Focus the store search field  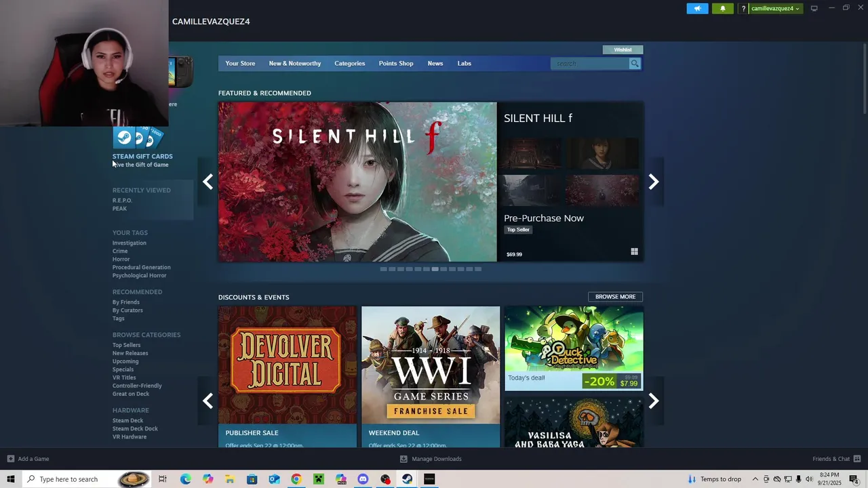(x=591, y=64)
